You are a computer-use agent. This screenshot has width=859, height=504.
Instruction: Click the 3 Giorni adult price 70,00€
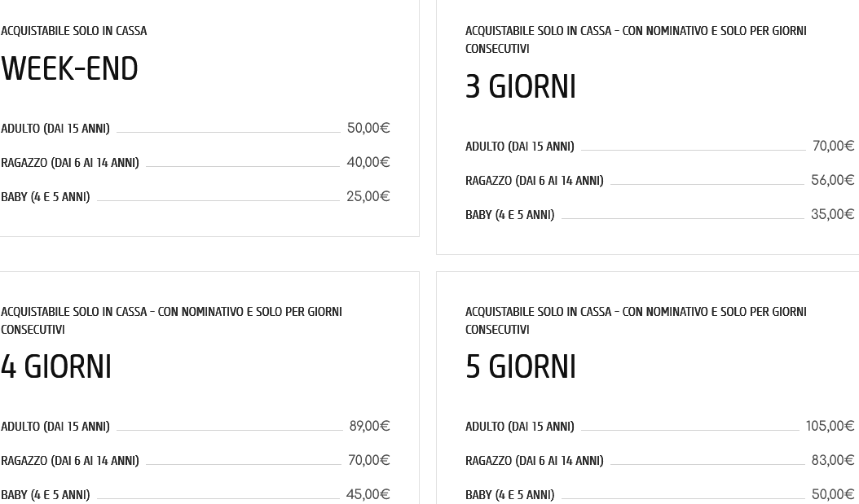pos(833,146)
